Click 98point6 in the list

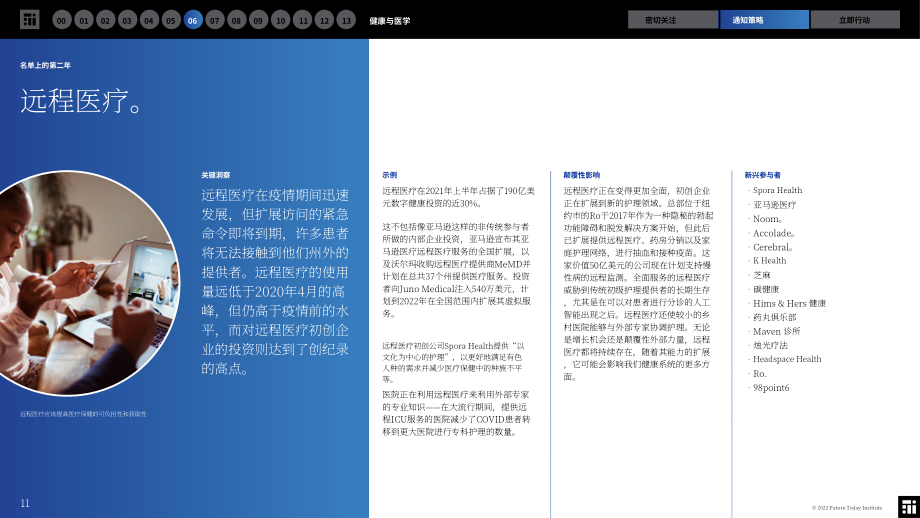[771, 388]
